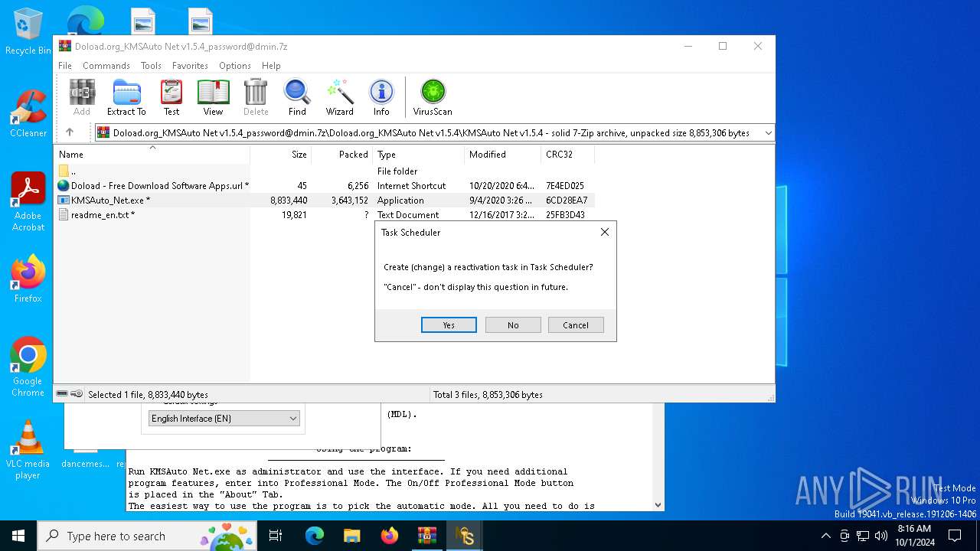Show archive Info toolbar icon
The height and width of the screenshot is (551, 980).
[x=381, y=97]
